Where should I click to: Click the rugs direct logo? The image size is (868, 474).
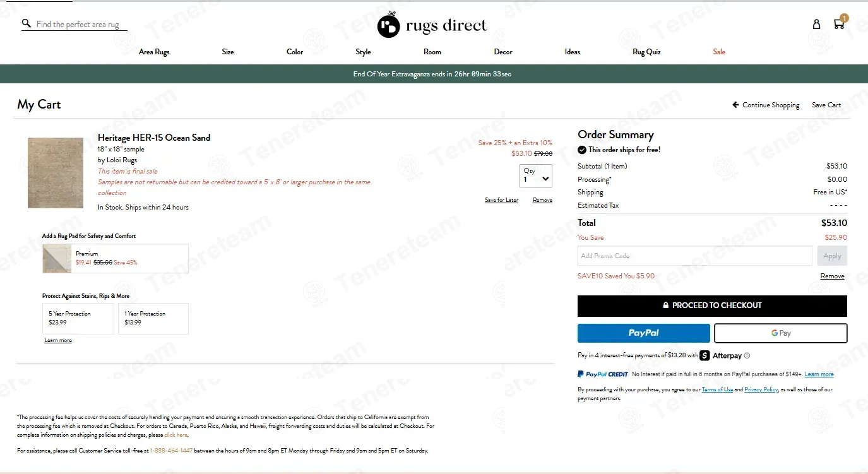(x=432, y=25)
